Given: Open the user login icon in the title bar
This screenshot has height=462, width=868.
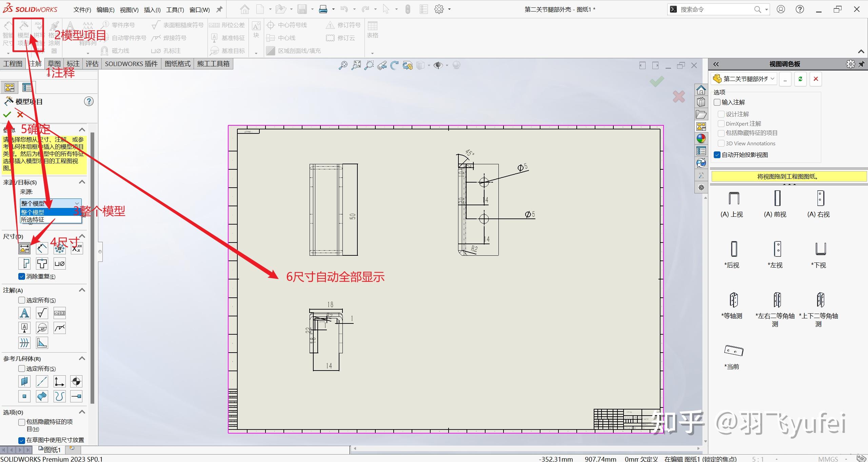Looking at the screenshot, I should pyautogui.click(x=781, y=9).
